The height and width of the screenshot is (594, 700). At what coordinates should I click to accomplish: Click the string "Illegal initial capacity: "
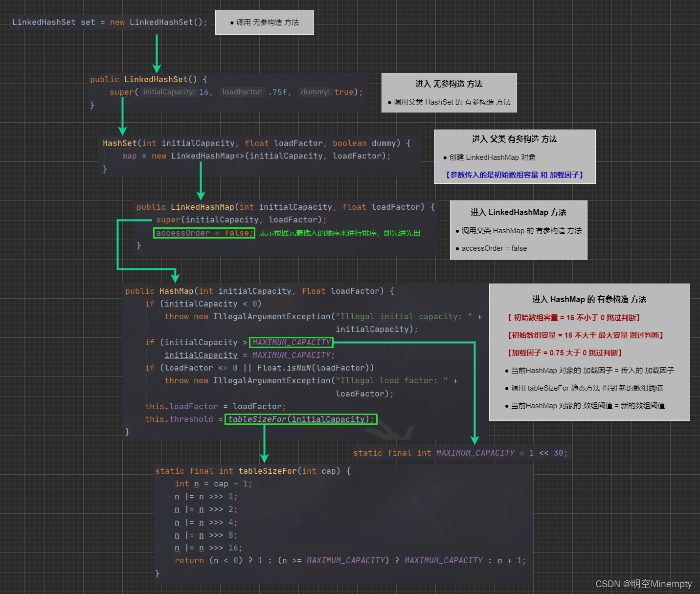[404, 316]
